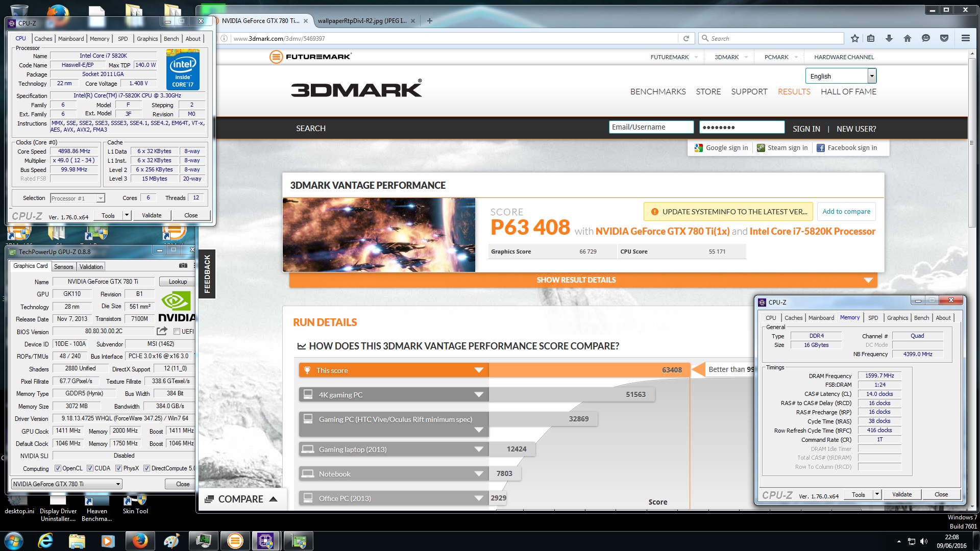
Task: Click the Add to compare button
Action: [x=846, y=211]
